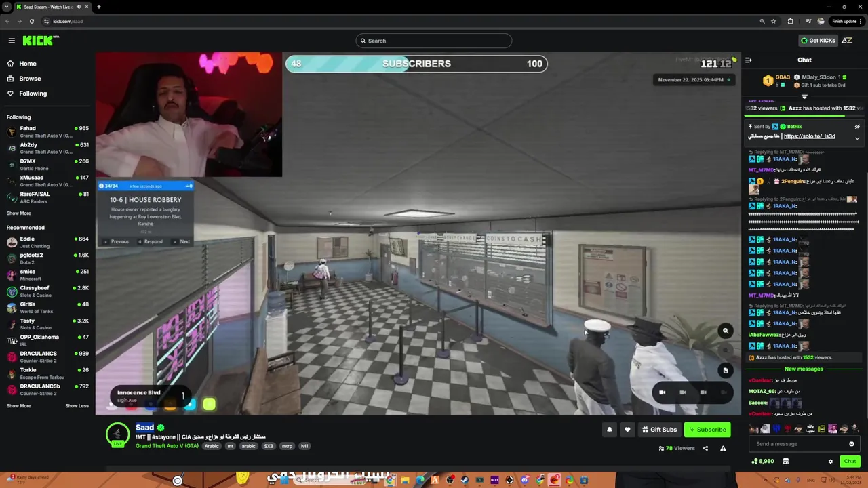Open the hamburger menu beside Kick logo
Image resolution: width=868 pixels, height=488 pixels.
(x=12, y=41)
